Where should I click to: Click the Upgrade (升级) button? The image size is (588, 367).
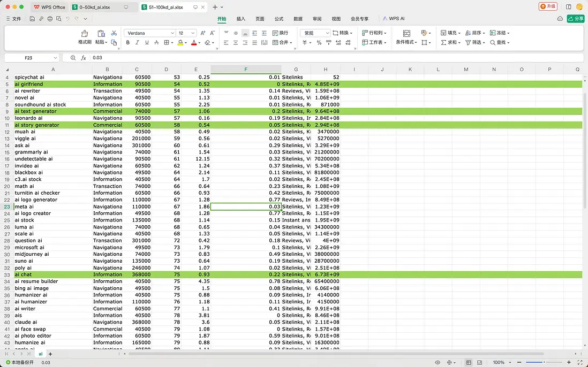tap(548, 6)
